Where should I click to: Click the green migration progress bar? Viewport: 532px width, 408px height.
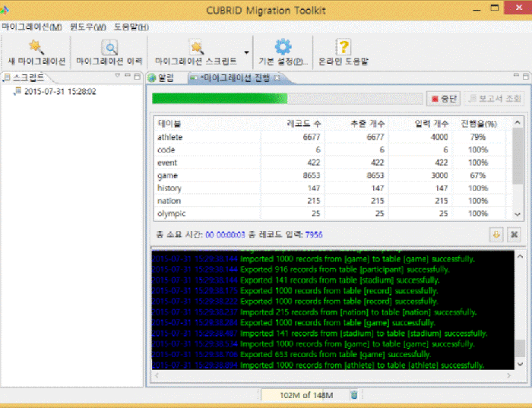click(220, 99)
